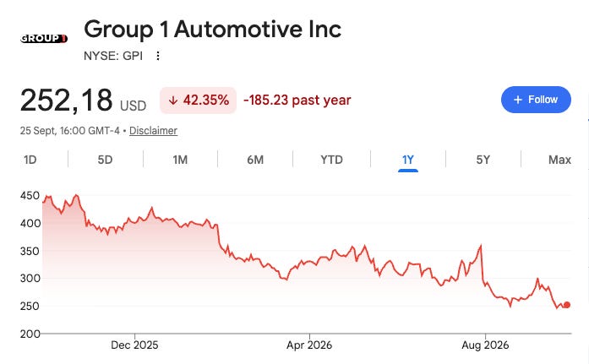Click the Aug 2026 axis marker
The image size is (589, 364).
pyautogui.click(x=485, y=345)
